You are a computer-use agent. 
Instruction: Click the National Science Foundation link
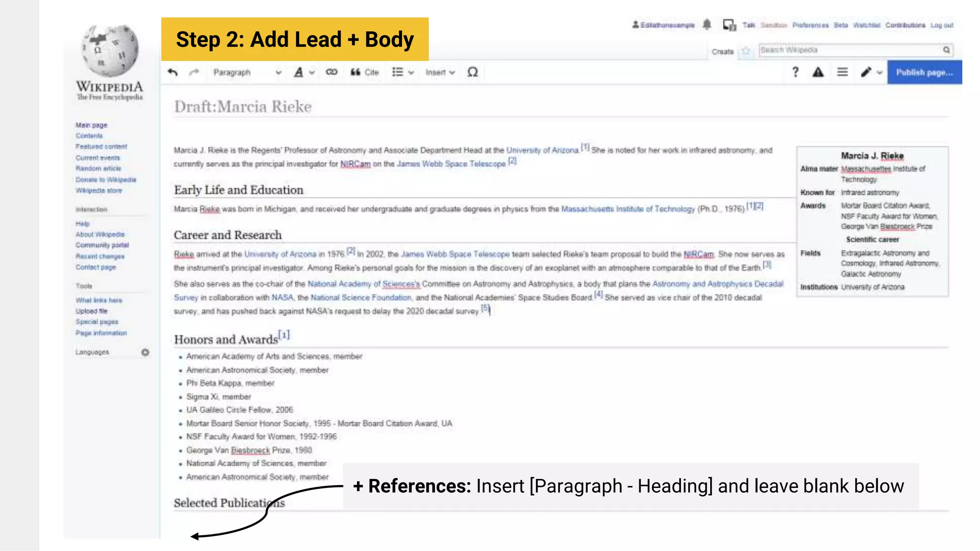click(361, 298)
